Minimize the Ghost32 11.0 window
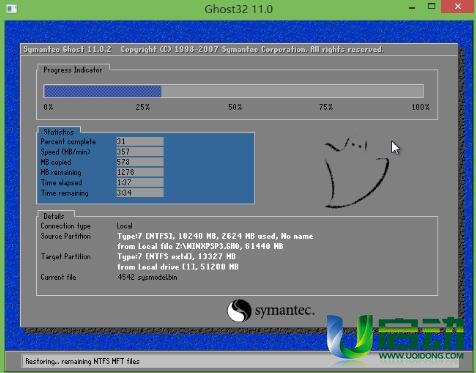The height and width of the screenshot is (373, 476). point(412,6)
